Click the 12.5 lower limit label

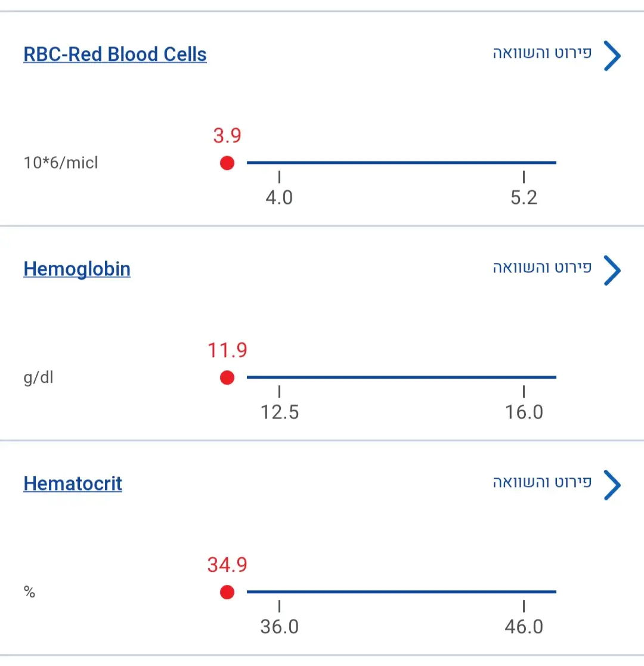280,412
